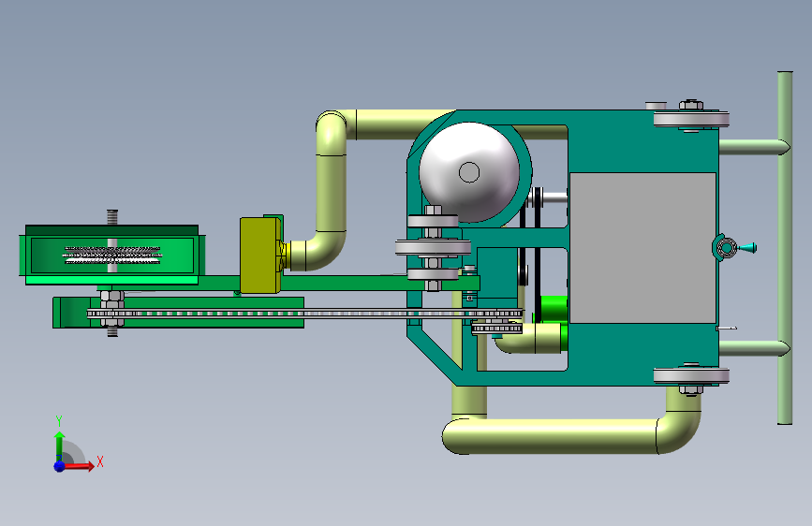Select the blue origin ball of the axis triad
This screenshot has height=526, width=812.
coord(60,466)
